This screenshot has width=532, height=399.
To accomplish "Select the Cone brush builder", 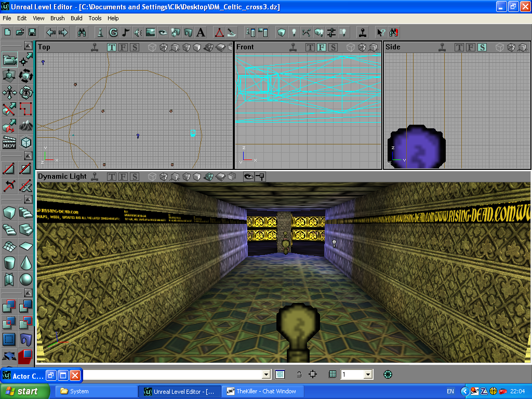I will [x=25, y=262].
